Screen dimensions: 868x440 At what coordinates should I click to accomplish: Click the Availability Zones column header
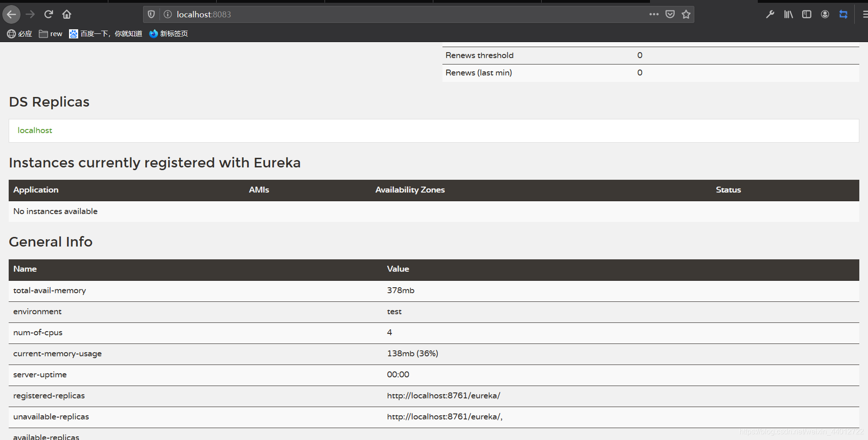[x=410, y=190]
